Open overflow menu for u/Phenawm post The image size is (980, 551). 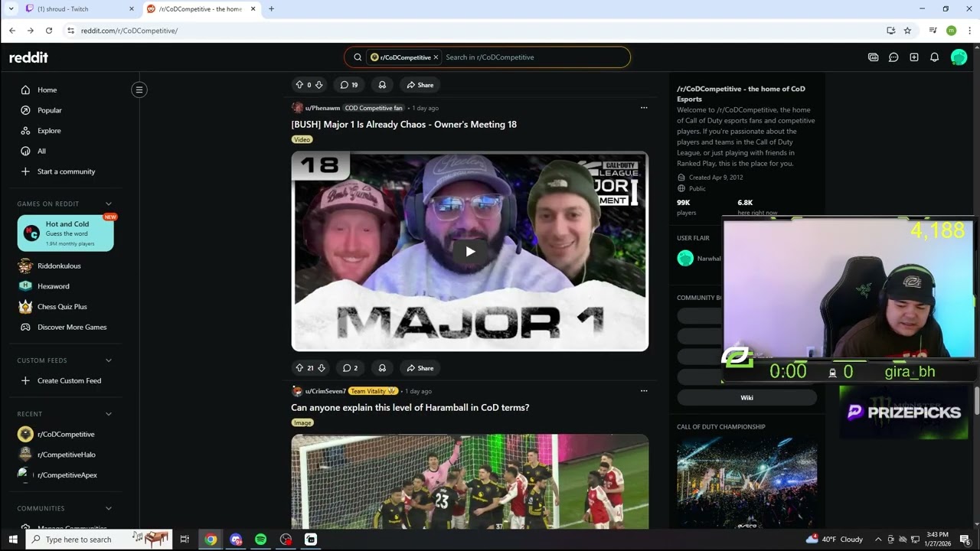point(644,108)
